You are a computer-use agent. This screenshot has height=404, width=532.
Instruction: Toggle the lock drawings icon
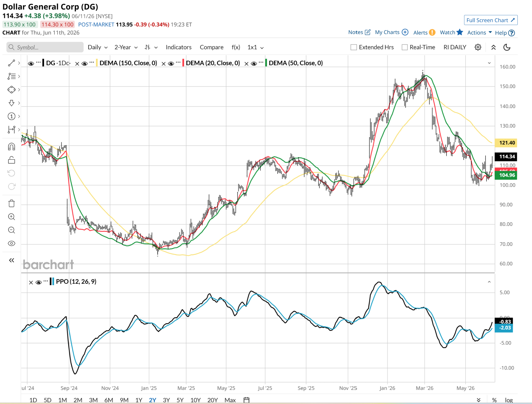point(11,160)
